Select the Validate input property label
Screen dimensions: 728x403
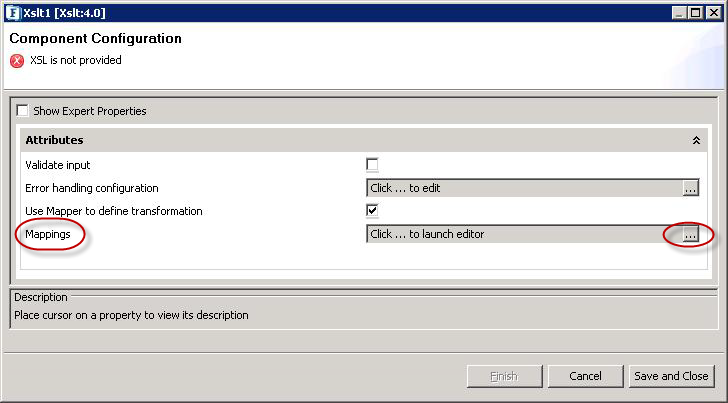pyautogui.click(x=58, y=165)
